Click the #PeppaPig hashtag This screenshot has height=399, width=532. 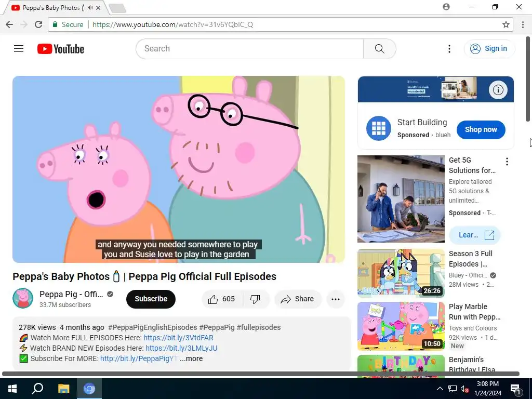217,327
